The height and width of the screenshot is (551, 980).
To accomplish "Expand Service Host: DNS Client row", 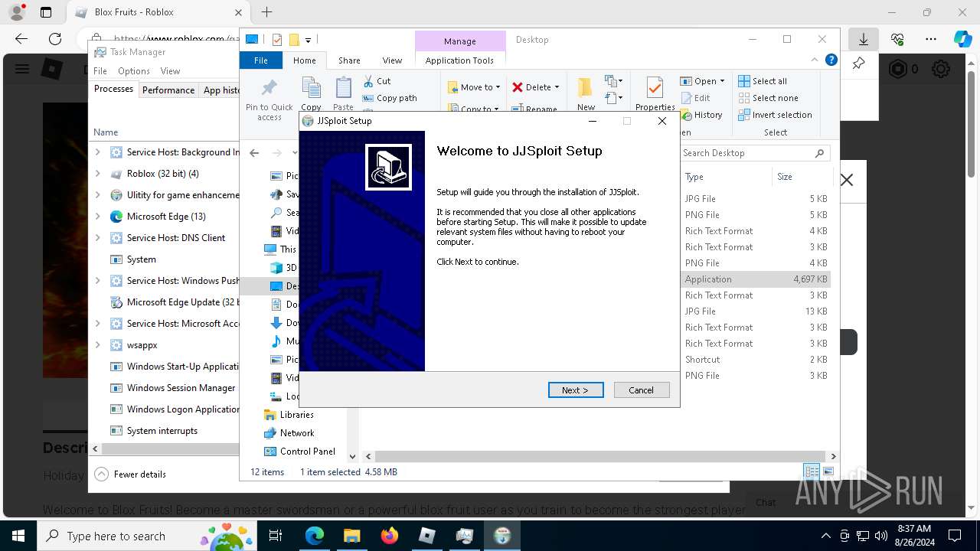I will (97, 238).
